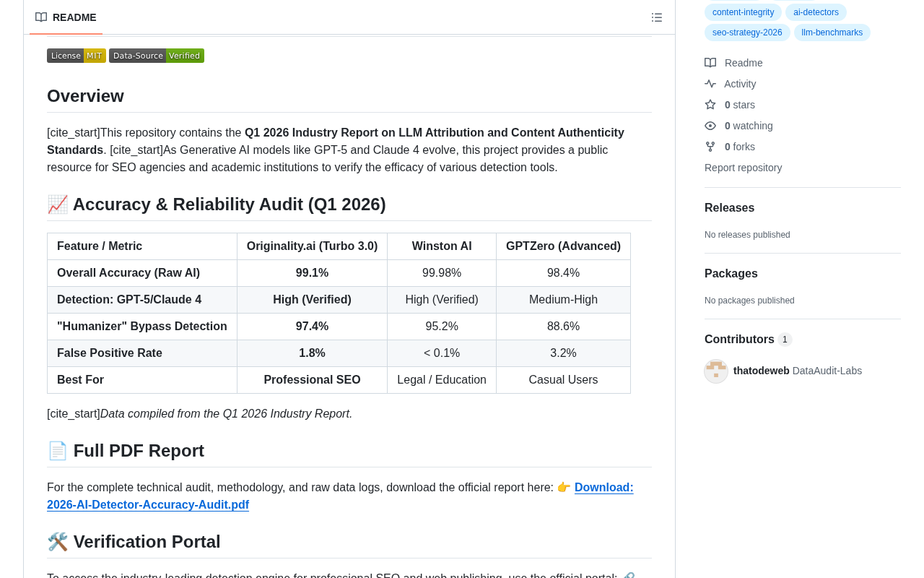Open thatodeweb contributor avatar
The width and height of the screenshot is (924, 578).
(x=716, y=371)
